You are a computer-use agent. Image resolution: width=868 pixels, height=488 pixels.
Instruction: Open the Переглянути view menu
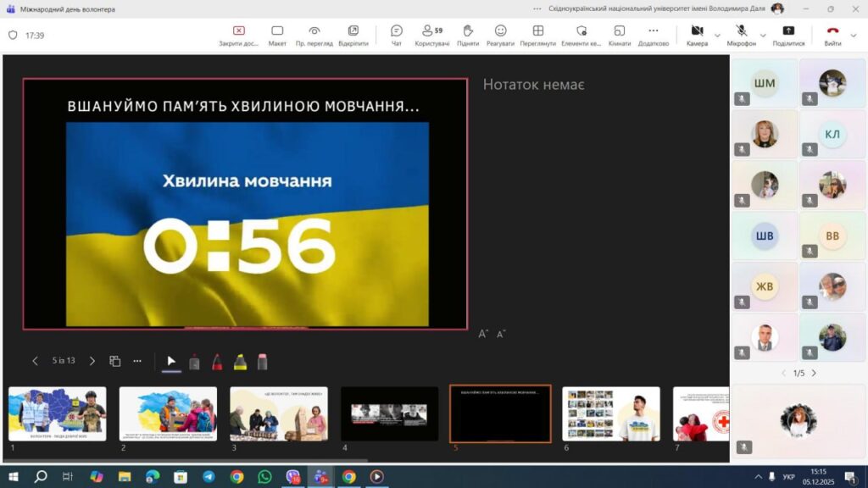click(537, 35)
